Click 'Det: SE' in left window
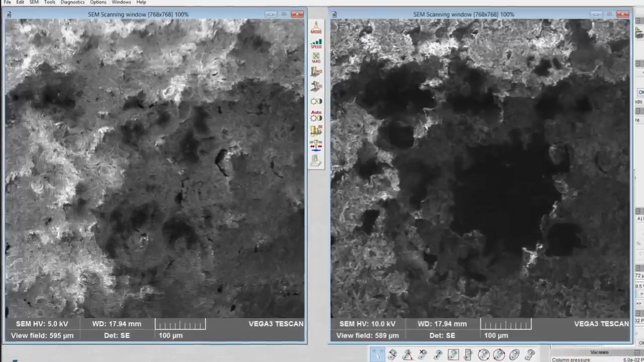The width and height of the screenshot is (644, 362). point(117,335)
